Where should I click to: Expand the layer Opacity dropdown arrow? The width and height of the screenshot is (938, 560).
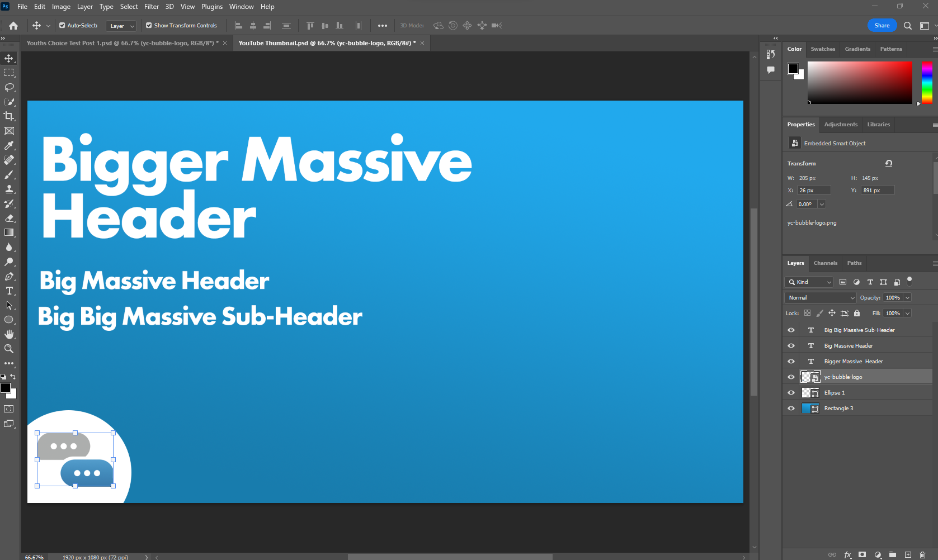pos(907,298)
